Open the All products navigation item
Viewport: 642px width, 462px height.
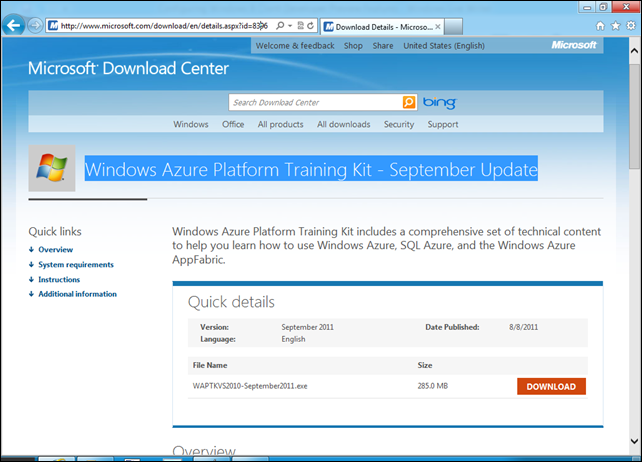[x=280, y=124]
